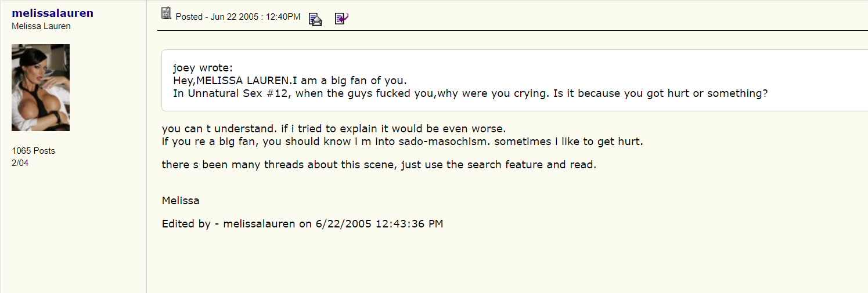Click the 'use the search feature' sentence
The image size is (868, 293).
pos(379,165)
